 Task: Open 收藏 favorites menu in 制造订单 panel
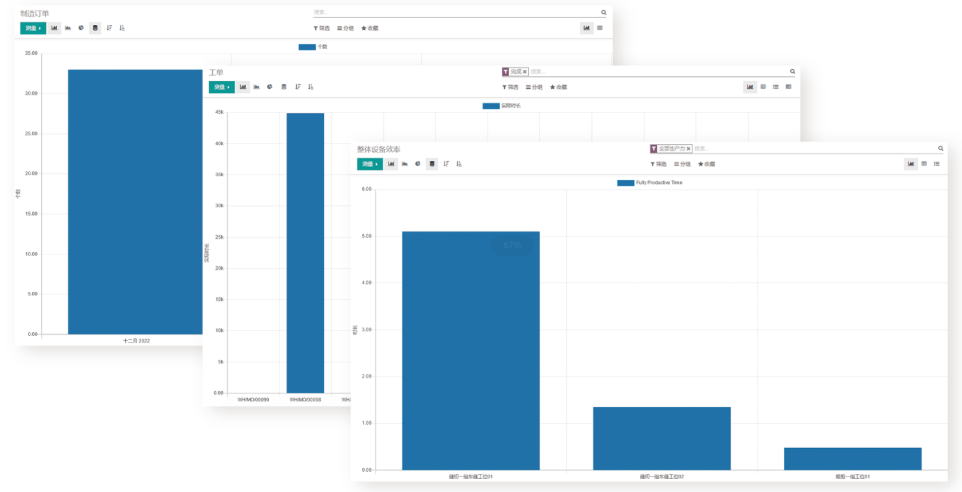point(370,28)
